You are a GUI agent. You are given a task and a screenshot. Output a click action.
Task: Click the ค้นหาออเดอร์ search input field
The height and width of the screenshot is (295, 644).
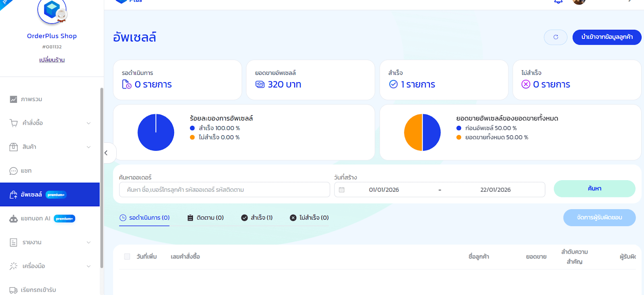(x=224, y=190)
